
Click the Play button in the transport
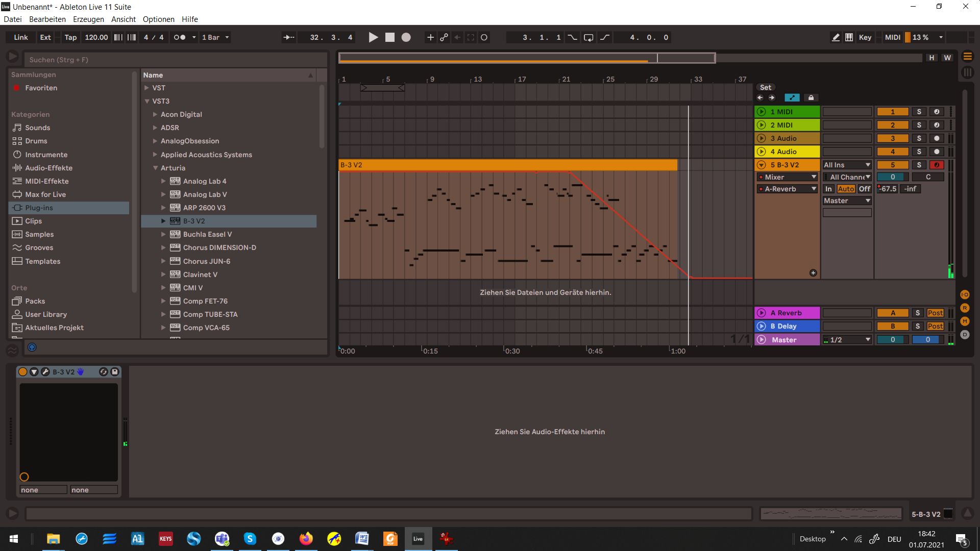pos(373,37)
